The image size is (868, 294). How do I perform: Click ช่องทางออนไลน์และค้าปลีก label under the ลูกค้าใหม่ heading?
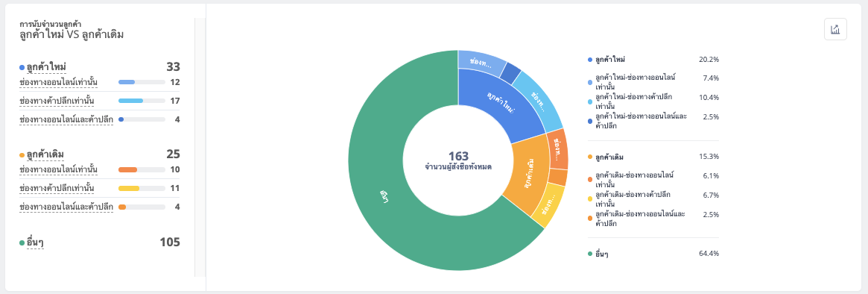click(66, 119)
